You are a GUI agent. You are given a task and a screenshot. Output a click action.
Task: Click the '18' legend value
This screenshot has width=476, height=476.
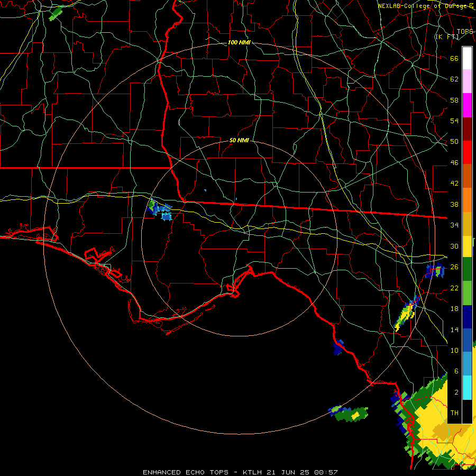click(454, 309)
